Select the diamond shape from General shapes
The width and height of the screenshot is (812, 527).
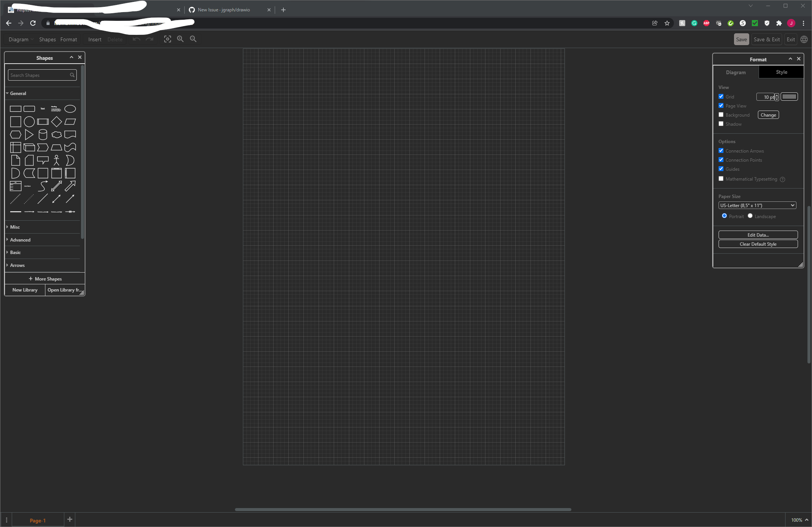coord(56,122)
